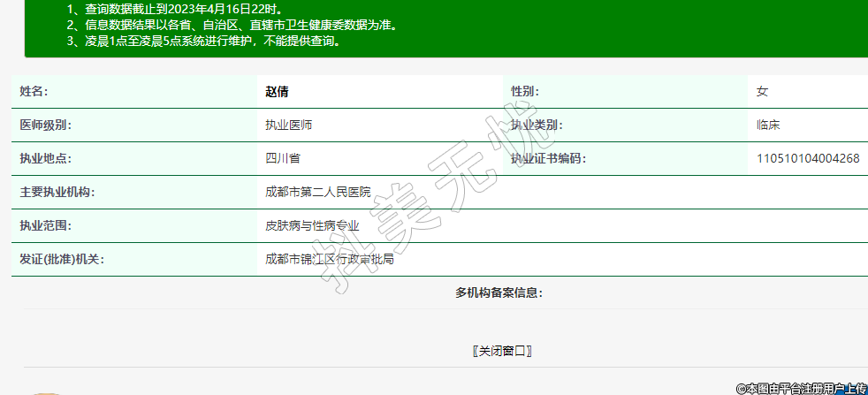Click the 临床 practice category value
This screenshot has width=868, height=395.
pos(768,125)
